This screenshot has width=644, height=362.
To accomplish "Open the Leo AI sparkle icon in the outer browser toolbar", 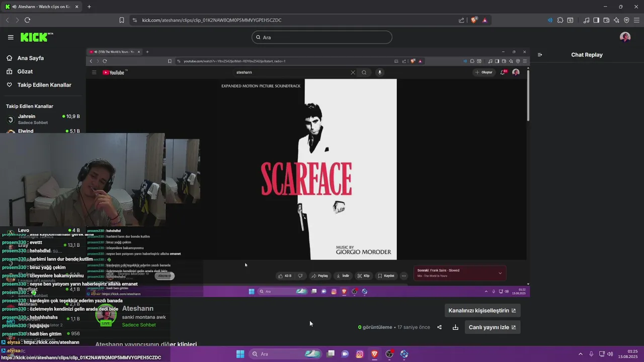I will point(616,20).
